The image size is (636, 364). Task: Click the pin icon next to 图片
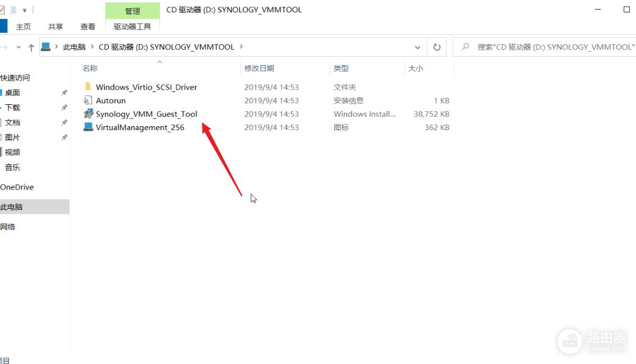[x=64, y=137]
